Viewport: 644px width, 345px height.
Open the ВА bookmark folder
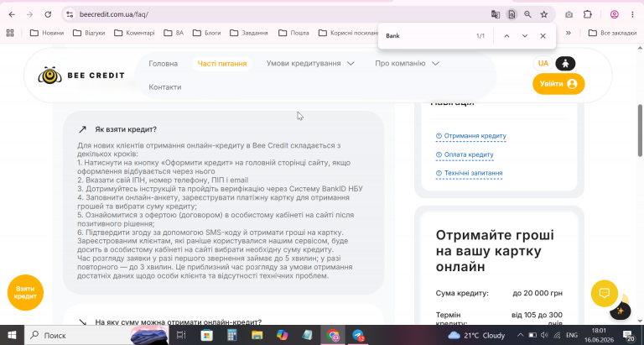[174, 33]
